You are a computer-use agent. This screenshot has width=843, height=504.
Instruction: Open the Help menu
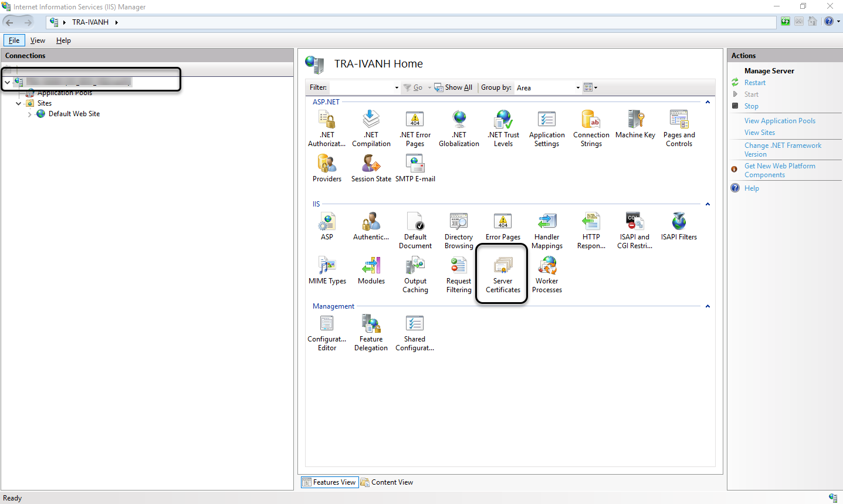(x=63, y=40)
